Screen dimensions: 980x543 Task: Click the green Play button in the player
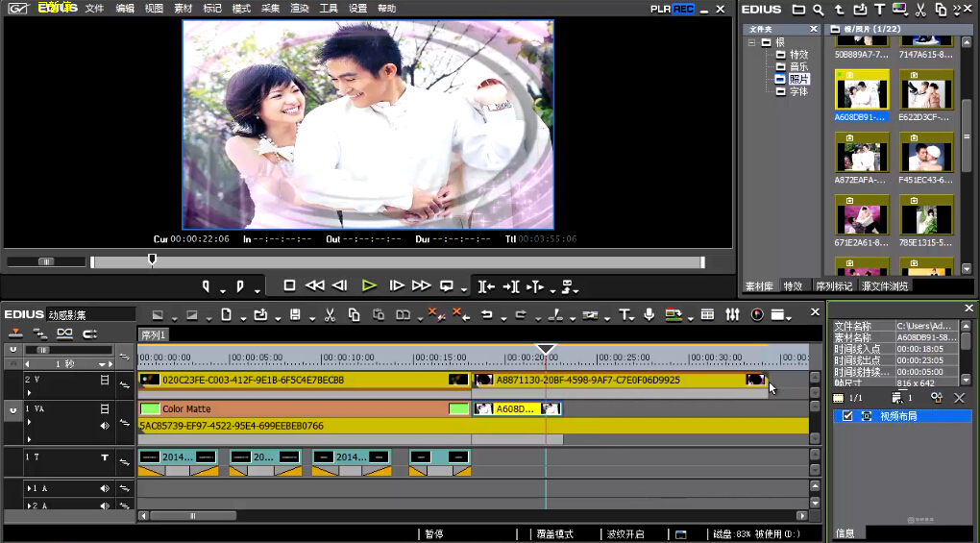tap(369, 285)
